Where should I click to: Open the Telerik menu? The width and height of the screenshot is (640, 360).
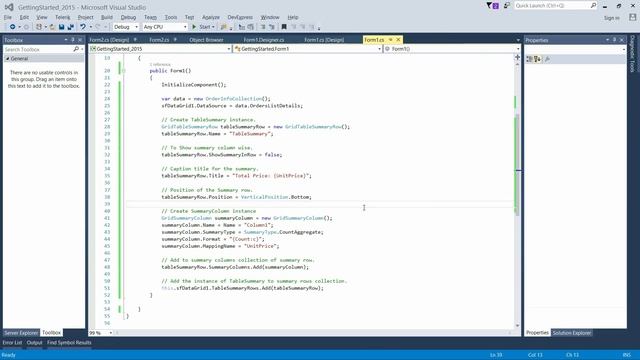[x=62, y=17]
